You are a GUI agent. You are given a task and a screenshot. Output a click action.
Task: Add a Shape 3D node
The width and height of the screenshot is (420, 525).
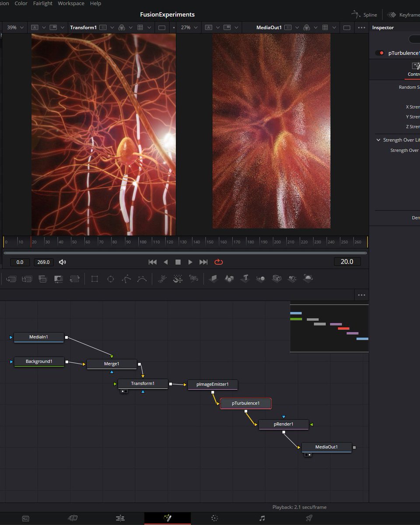click(229, 279)
